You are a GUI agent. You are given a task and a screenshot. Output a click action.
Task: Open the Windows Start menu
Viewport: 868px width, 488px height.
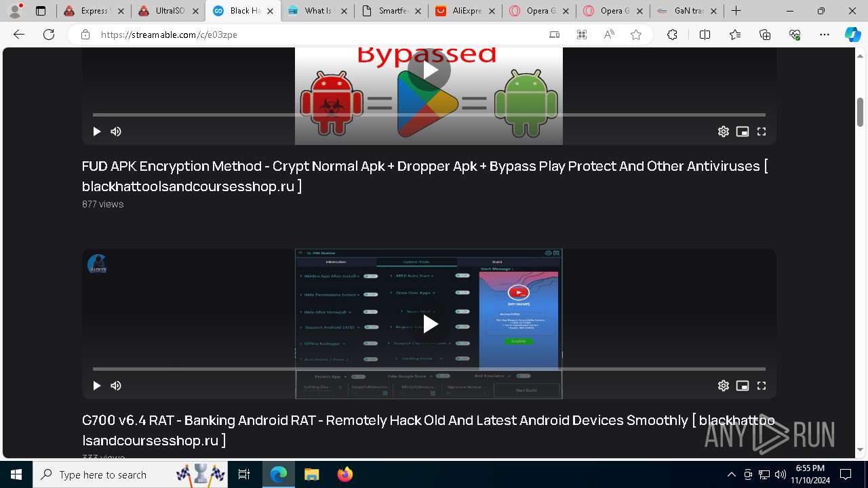(16, 474)
